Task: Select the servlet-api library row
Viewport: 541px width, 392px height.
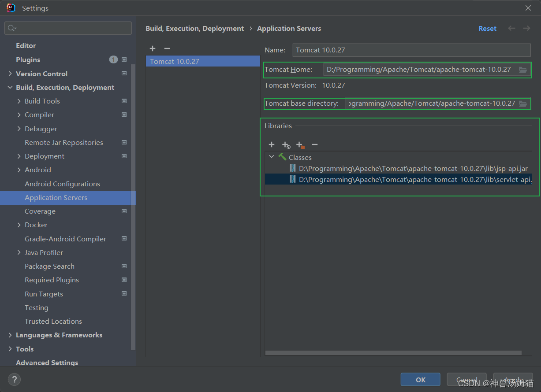Action: [x=398, y=179]
